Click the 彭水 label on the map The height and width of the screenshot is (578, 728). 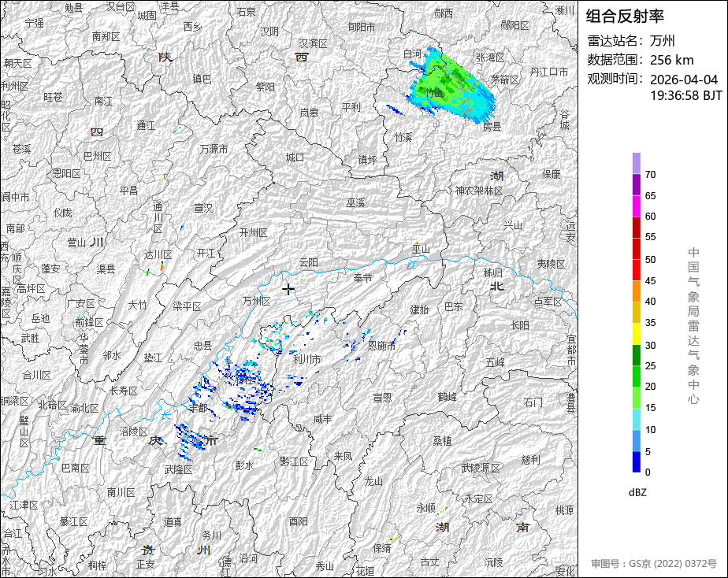click(x=245, y=465)
